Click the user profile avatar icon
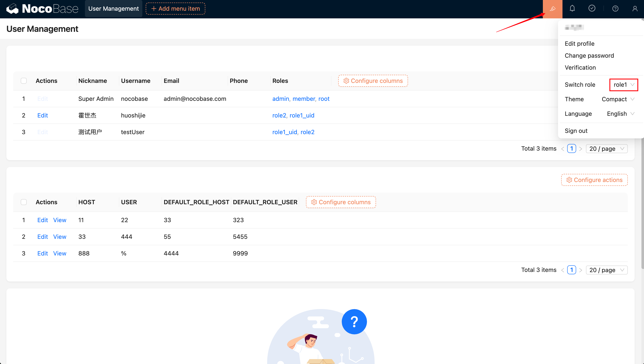Viewport: 644px width, 364px height. coord(635,9)
